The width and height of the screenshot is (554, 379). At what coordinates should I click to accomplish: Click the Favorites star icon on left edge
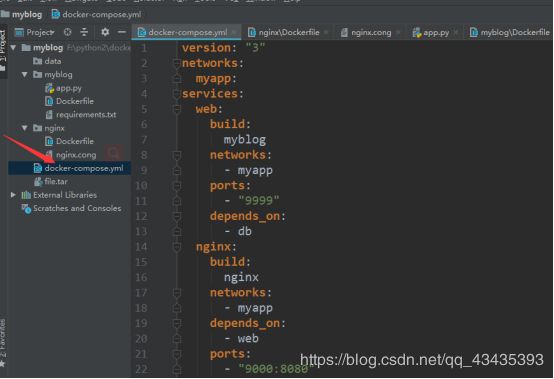(x=3, y=363)
